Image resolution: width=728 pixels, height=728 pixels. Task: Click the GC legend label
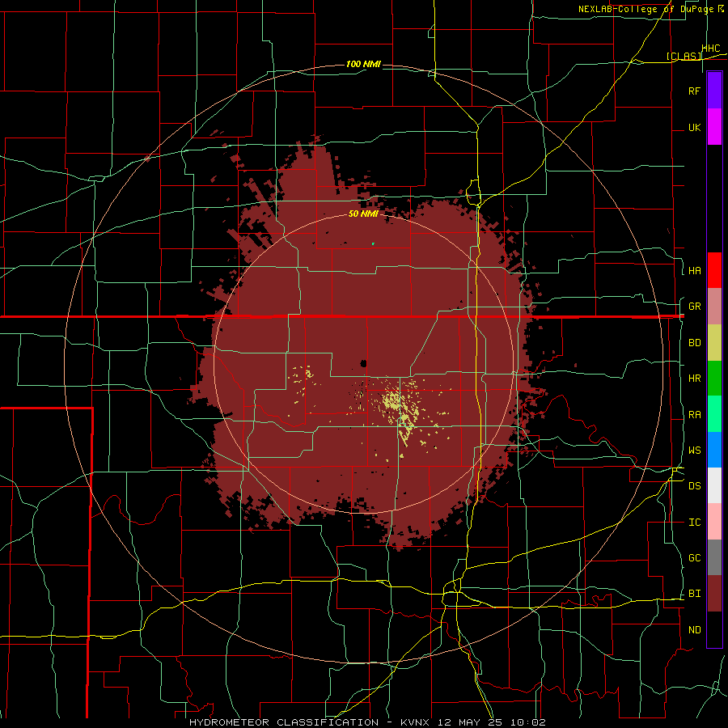point(694,558)
